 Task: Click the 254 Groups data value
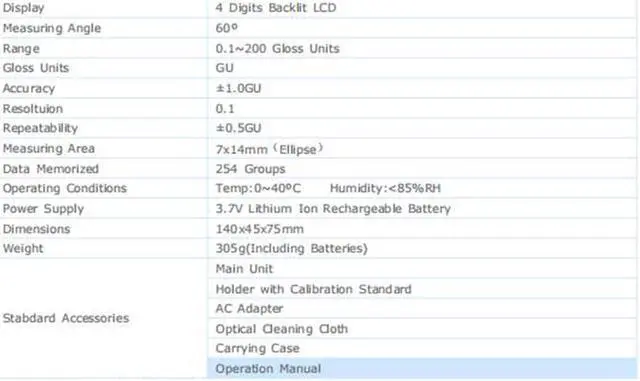coord(250,169)
